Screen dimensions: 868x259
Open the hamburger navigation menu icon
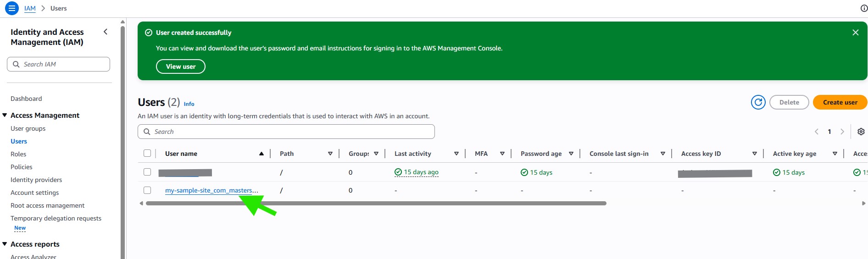tap(12, 8)
